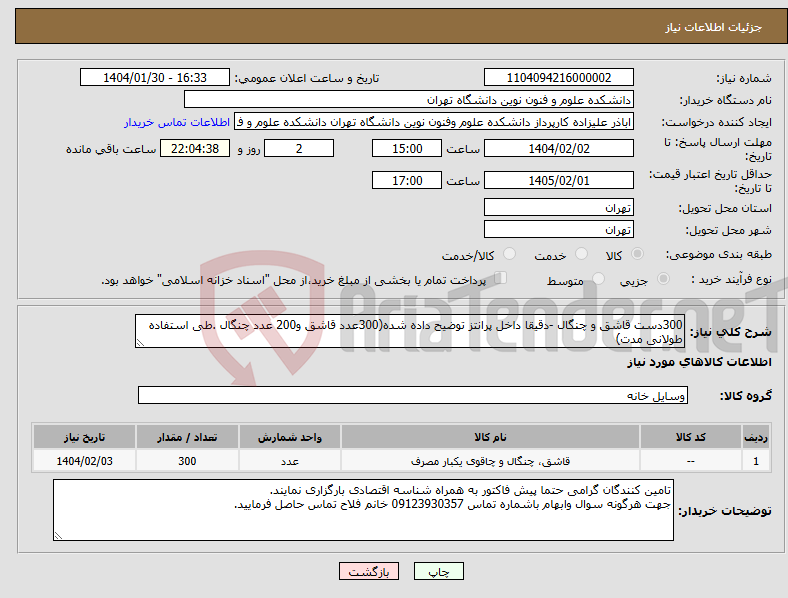The image size is (788, 598).
Task: Select the کالا radio button
Action: coord(637,254)
